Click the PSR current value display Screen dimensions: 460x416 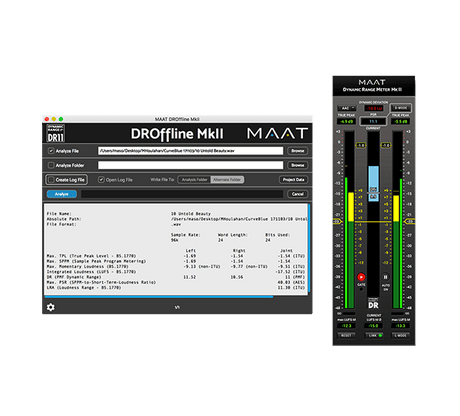coord(373,121)
